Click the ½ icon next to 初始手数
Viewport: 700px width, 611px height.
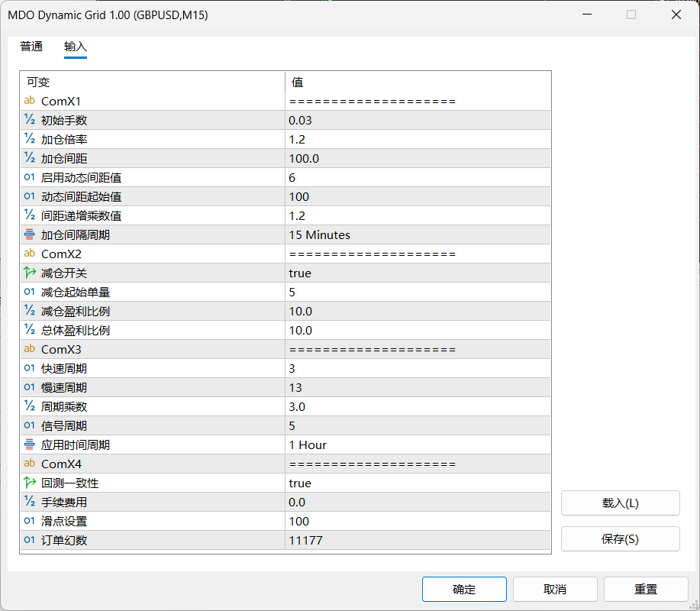(30, 120)
